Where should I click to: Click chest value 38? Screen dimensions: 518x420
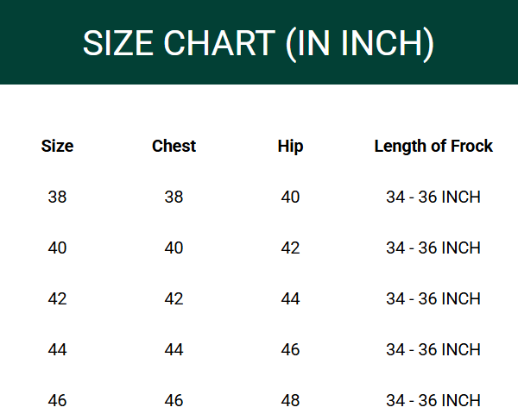tap(174, 197)
